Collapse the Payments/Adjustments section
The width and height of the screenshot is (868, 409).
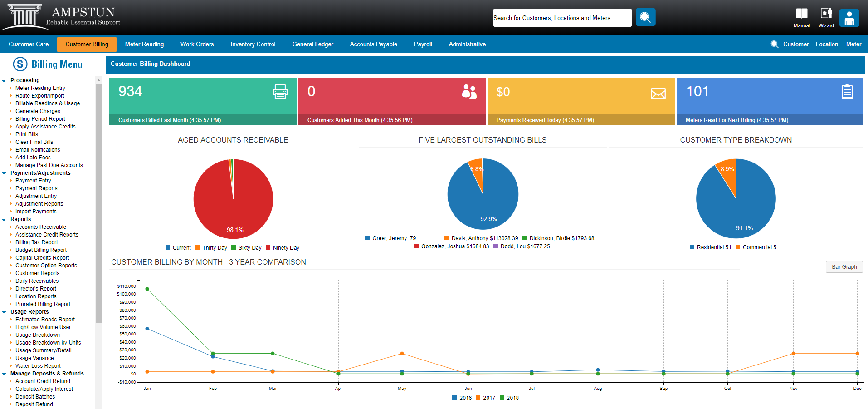click(x=4, y=173)
